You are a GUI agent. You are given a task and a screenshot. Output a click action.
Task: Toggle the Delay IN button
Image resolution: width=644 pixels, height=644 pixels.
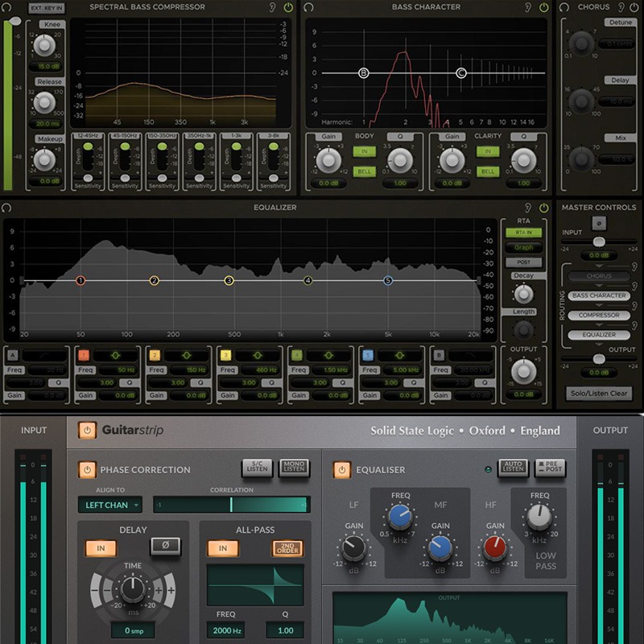(101, 548)
